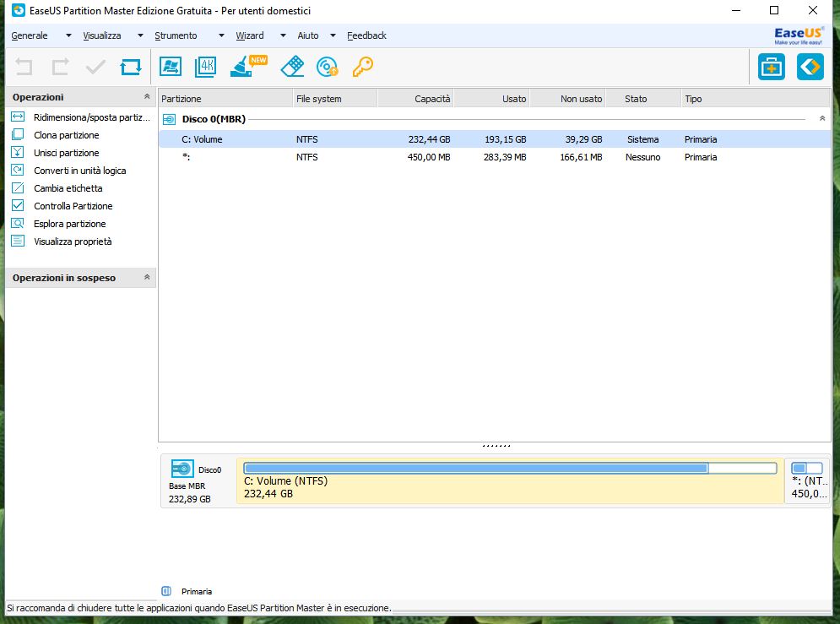Click the Redo arrow in the toolbar
840x624 pixels.
(x=60, y=67)
